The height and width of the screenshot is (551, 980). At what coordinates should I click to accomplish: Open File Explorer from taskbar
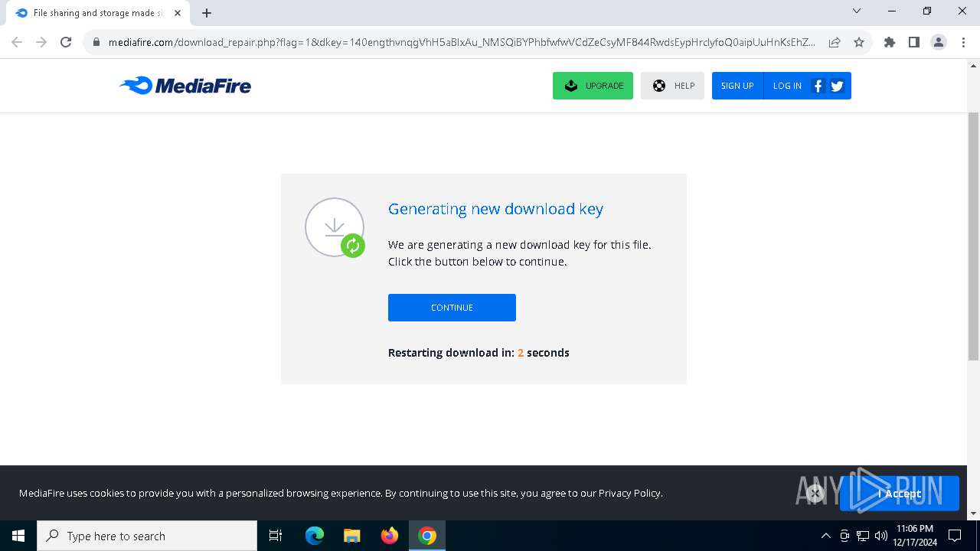click(351, 536)
